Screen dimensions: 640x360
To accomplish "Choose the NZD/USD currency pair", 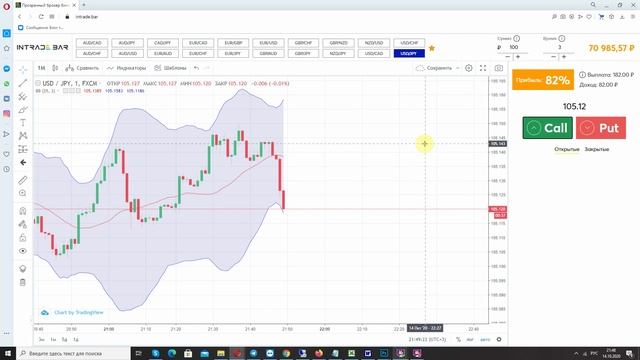I will (x=374, y=43).
